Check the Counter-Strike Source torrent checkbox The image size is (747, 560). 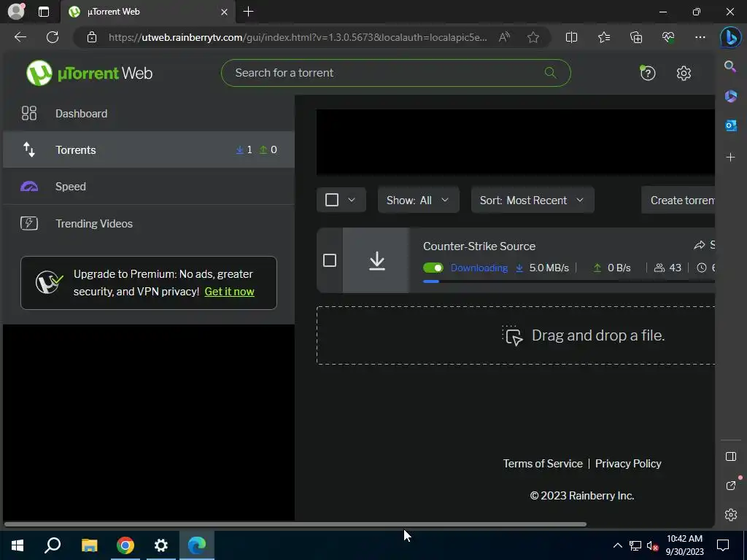coord(329,260)
